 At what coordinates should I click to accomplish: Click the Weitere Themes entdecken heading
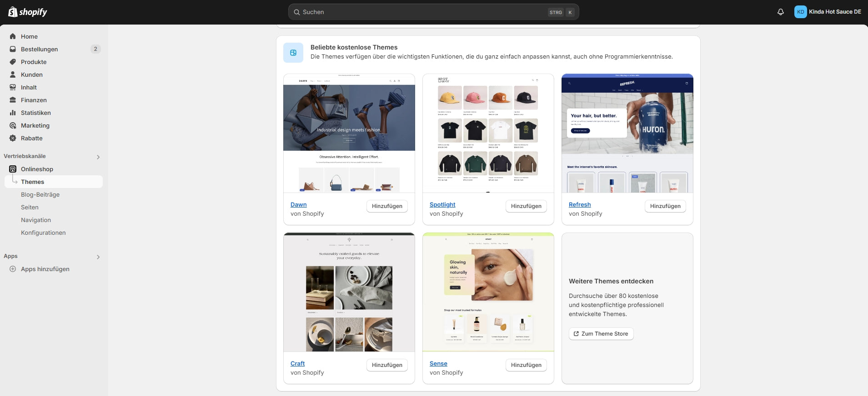(611, 281)
